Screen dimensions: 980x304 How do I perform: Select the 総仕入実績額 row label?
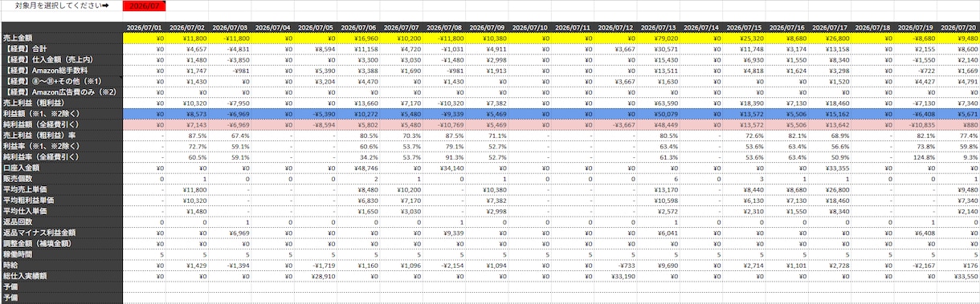tap(62, 277)
